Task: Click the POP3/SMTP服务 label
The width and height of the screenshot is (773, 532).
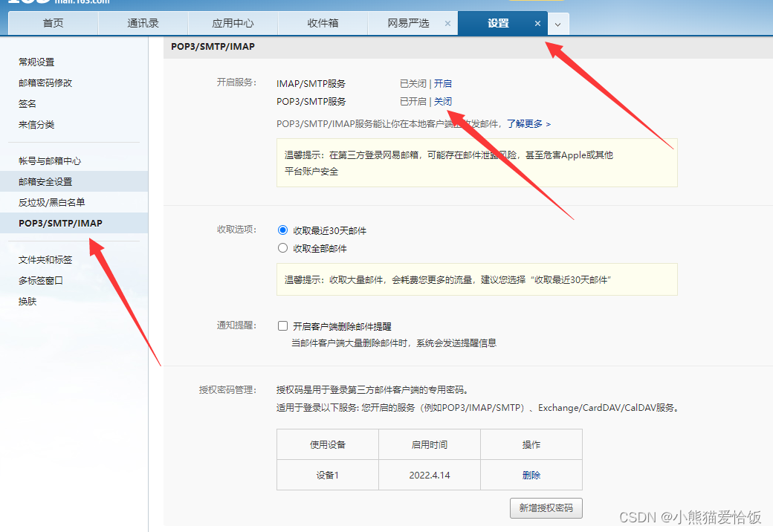Action: coord(311,102)
